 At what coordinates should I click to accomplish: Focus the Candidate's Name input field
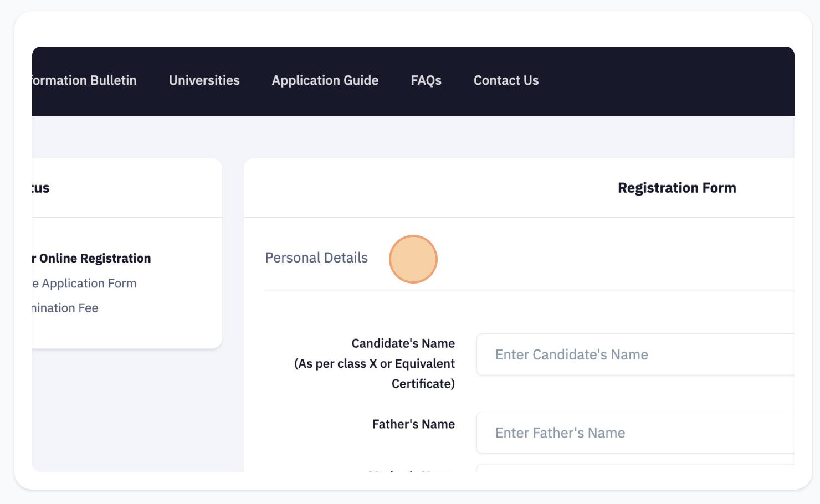pos(635,354)
